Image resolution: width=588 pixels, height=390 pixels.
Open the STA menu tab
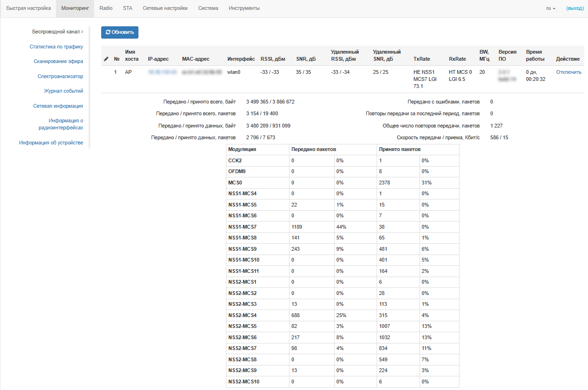tap(128, 8)
